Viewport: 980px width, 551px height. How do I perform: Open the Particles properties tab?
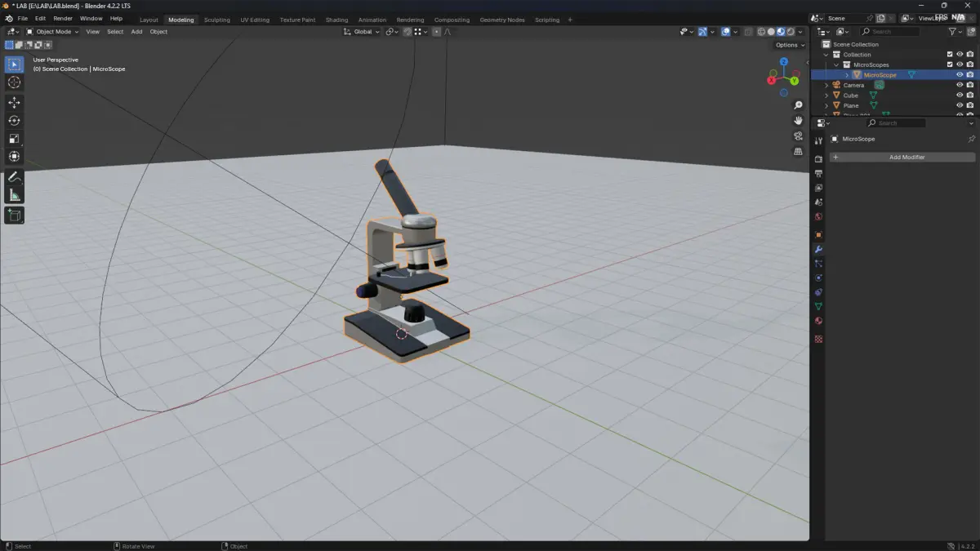818,264
